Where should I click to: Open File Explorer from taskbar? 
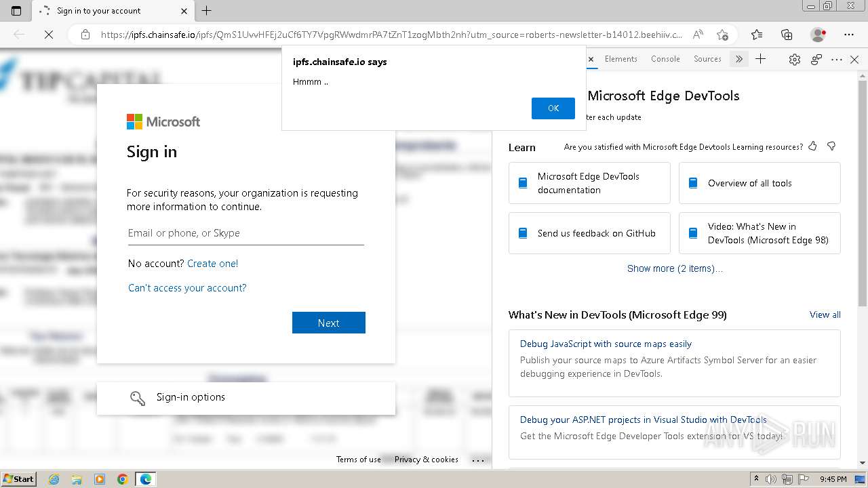pos(77,479)
